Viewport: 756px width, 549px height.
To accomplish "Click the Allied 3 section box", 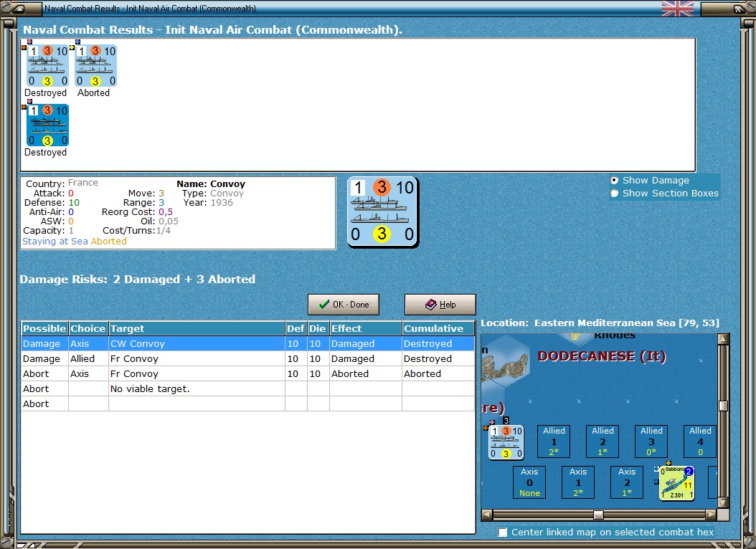I will (x=651, y=441).
